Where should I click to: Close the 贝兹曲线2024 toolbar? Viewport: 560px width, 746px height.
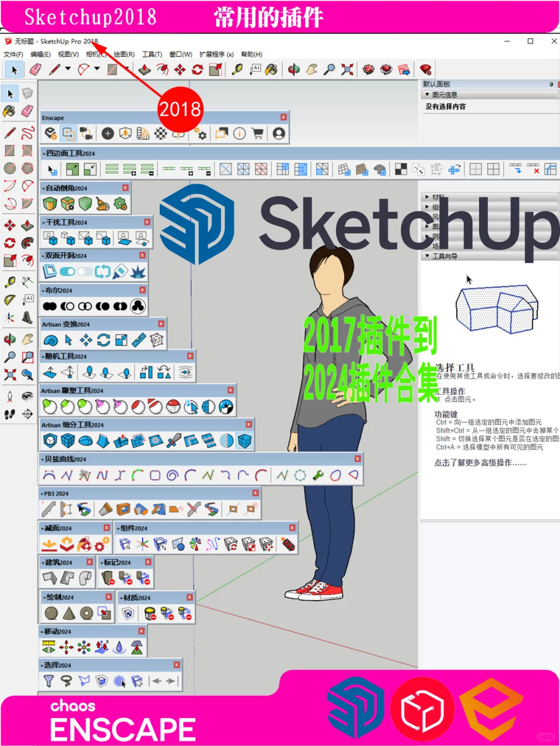point(358,459)
